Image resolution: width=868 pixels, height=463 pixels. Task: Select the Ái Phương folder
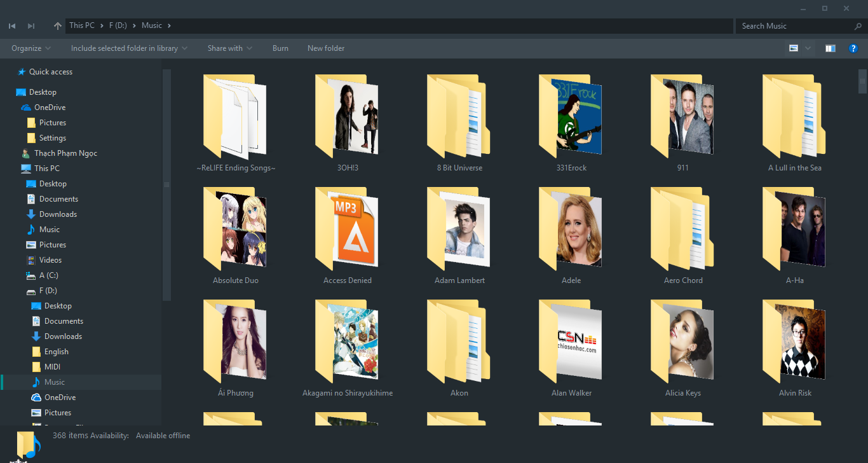(236, 349)
